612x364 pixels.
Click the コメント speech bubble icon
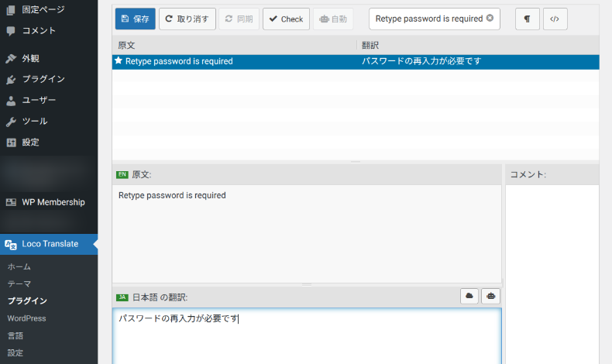(x=11, y=31)
